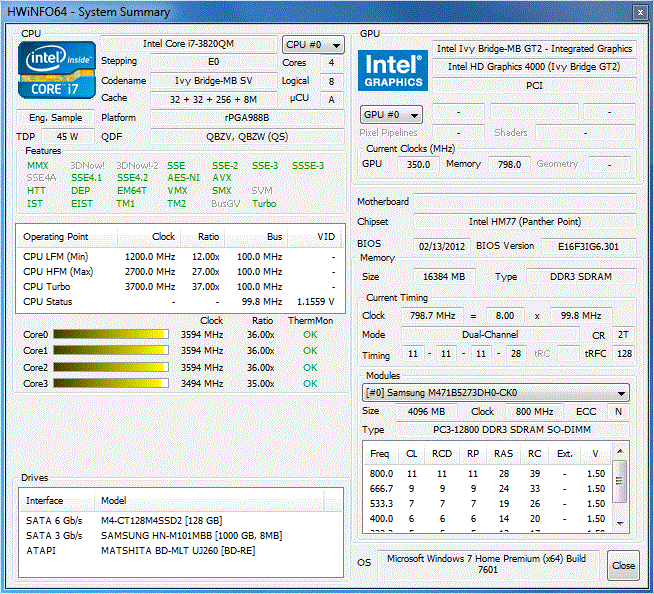Click the Interface column header in Drives
Viewport: 654px width, 594px height.
click(57, 500)
